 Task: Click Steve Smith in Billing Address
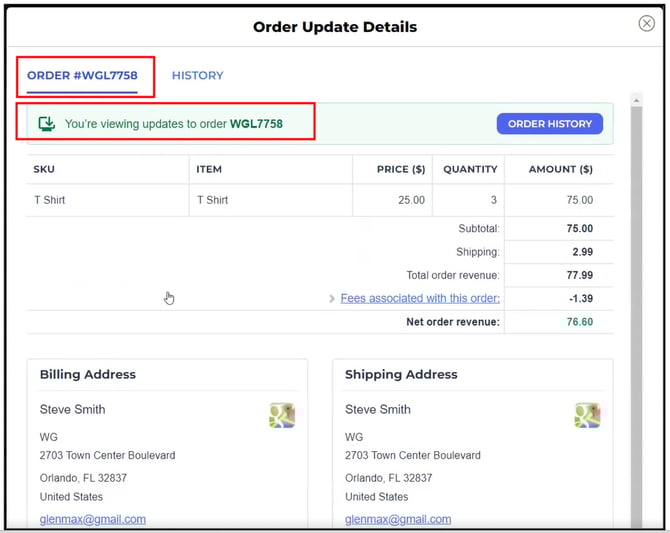(73, 409)
